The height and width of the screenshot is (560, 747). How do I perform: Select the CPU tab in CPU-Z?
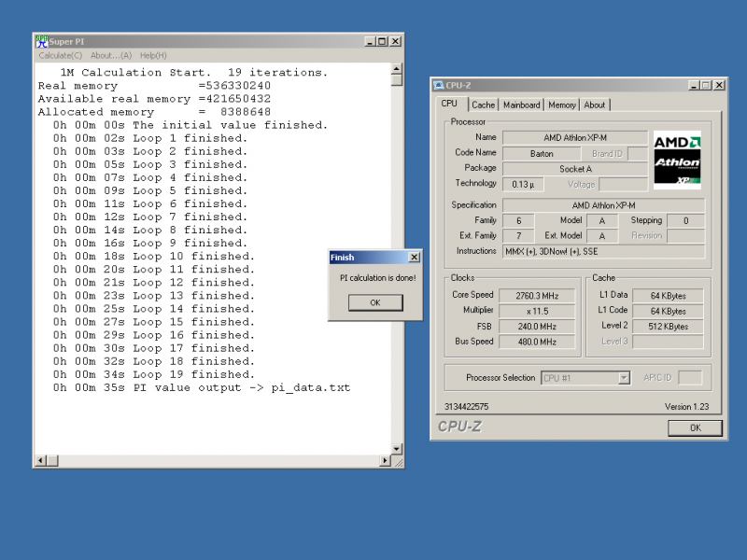click(x=449, y=104)
